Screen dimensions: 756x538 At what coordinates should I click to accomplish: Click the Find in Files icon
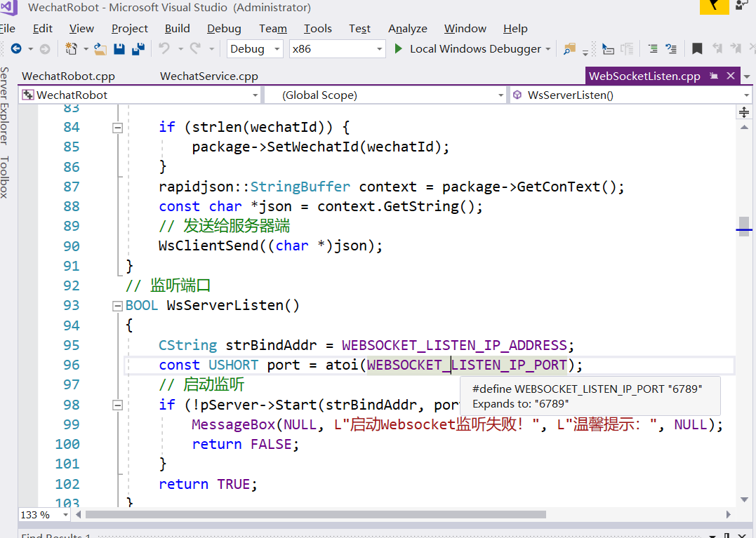[x=569, y=48]
